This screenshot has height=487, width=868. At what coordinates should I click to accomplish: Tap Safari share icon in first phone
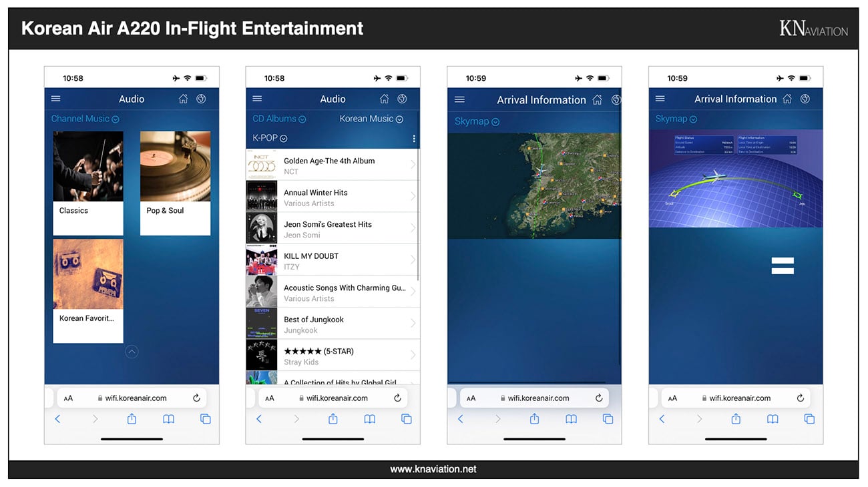click(132, 418)
